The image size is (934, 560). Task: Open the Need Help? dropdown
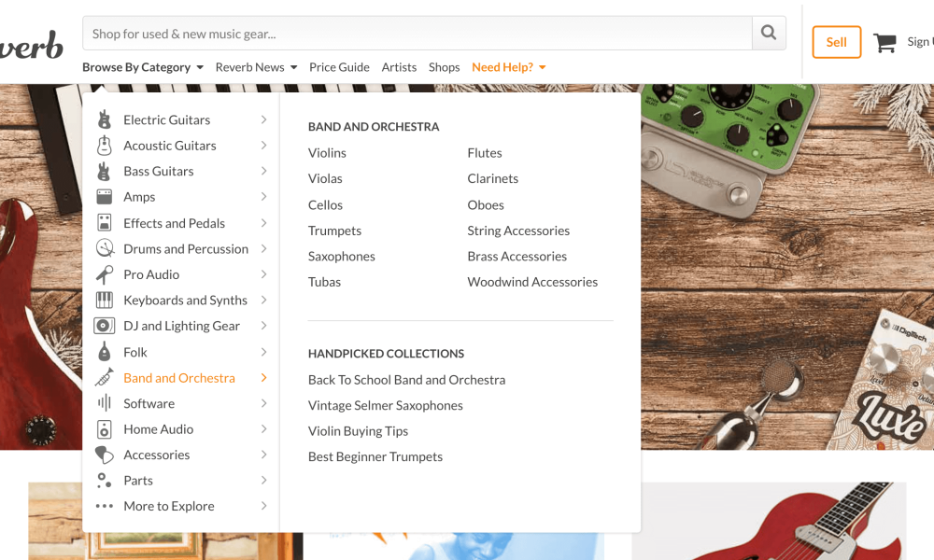tap(509, 67)
